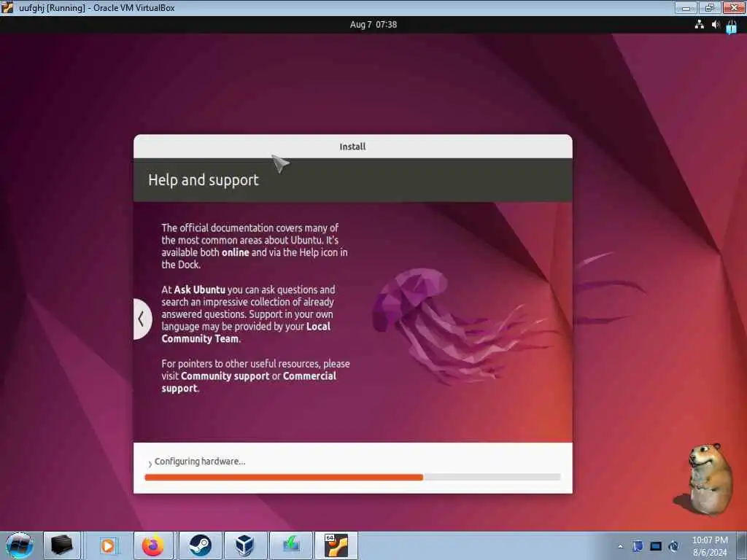Viewport: 747px width, 560px height.
Task: Click the blue icon right of volume
Action: tap(731, 26)
